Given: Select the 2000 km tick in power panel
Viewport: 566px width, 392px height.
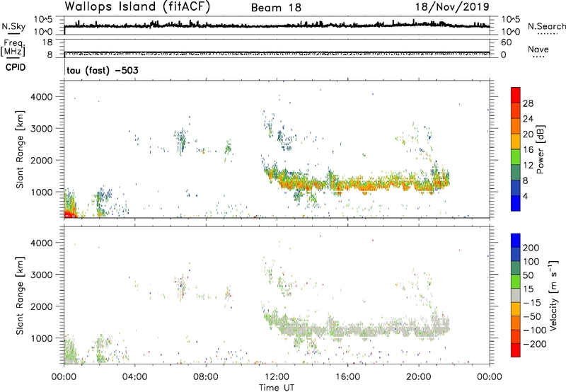Looking at the screenshot, I should (x=42, y=160).
